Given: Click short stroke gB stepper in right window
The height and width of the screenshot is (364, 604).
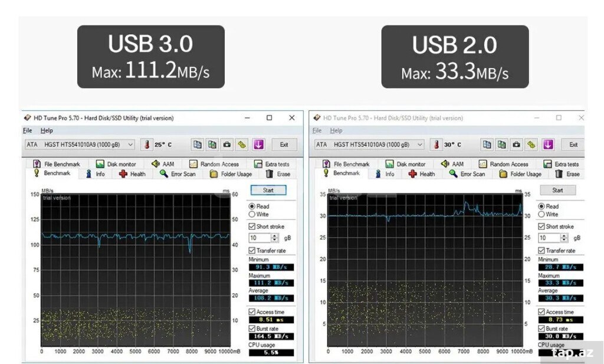Looking at the screenshot, I should pos(564,238).
